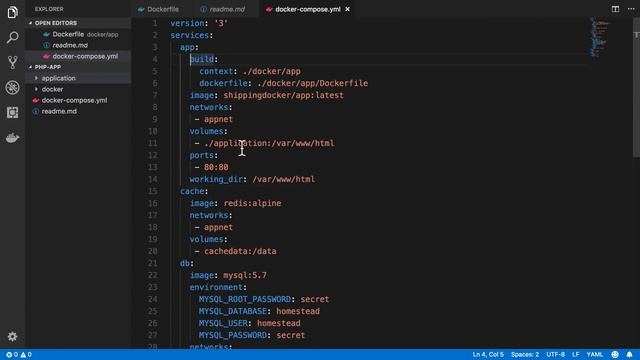Click the MYSQL_DATABASE key

point(233,311)
